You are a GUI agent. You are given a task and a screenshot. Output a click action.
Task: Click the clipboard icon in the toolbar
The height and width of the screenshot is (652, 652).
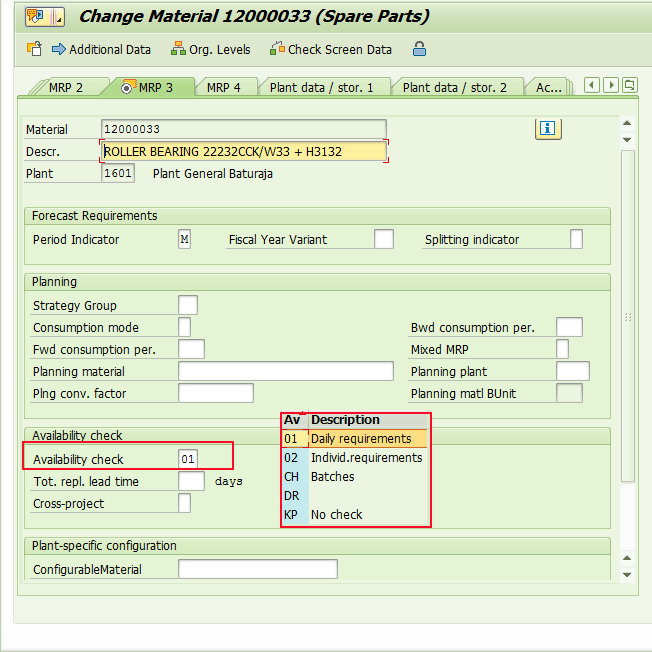point(33,49)
